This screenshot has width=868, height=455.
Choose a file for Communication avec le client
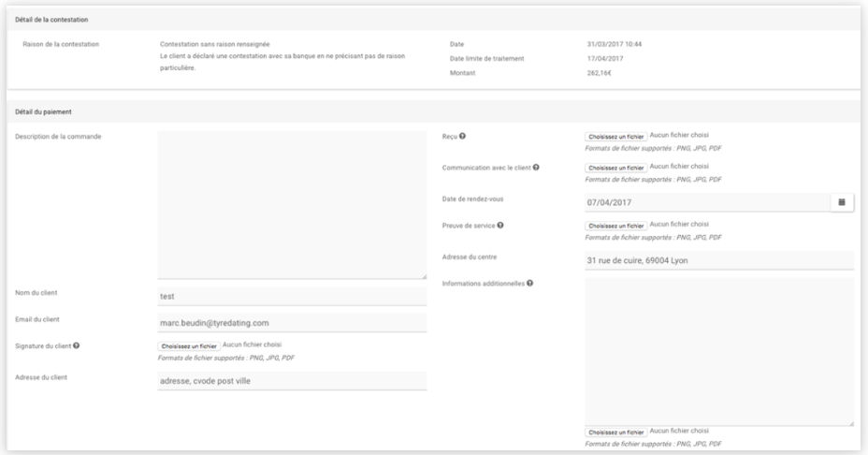(616, 168)
